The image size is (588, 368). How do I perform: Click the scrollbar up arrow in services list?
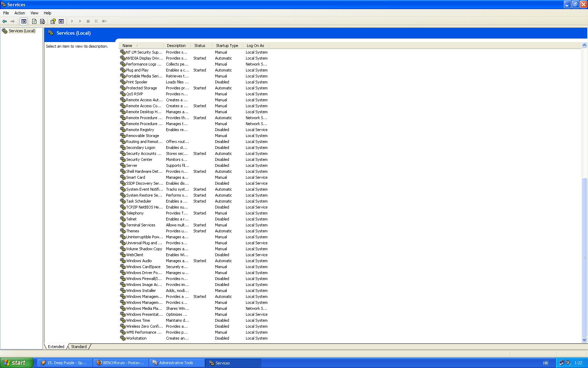584,45
